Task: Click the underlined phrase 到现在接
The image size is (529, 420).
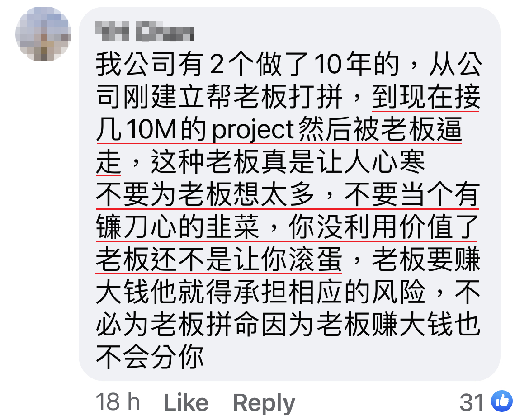Action: click(x=426, y=97)
